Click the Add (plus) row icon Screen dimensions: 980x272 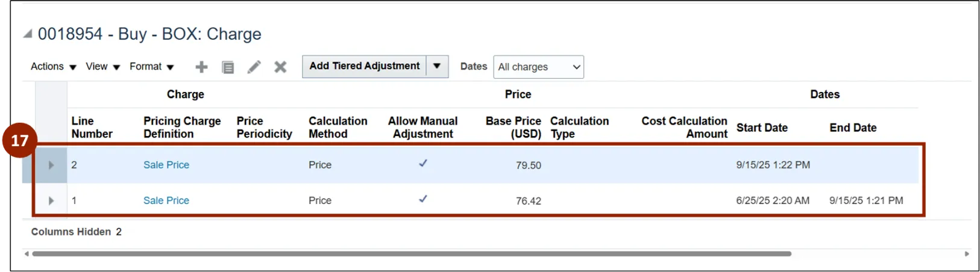pyautogui.click(x=201, y=67)
